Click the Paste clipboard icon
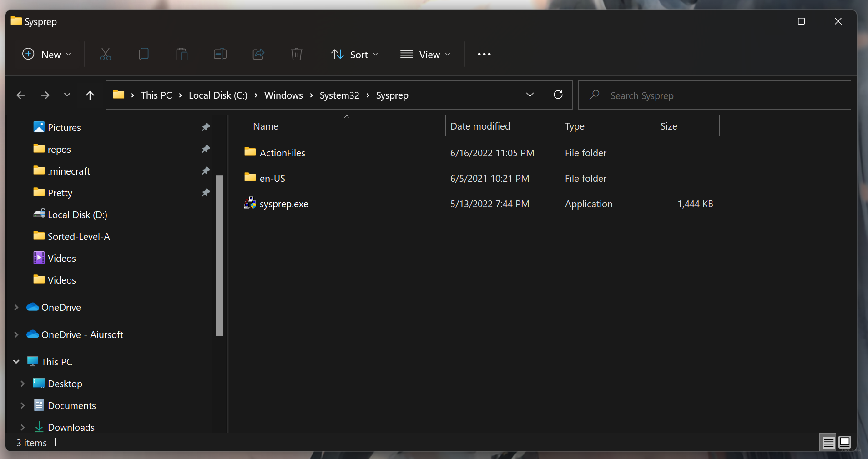This screenshot has height=459, width=868. pos(182,55)
